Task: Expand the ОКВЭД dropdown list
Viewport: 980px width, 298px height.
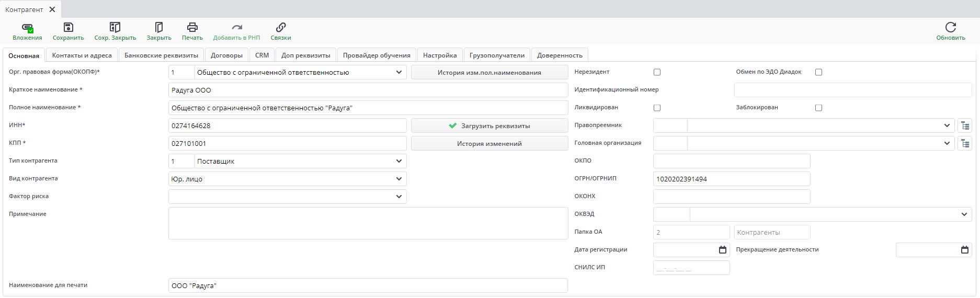Action: click(x=964, y=214)
